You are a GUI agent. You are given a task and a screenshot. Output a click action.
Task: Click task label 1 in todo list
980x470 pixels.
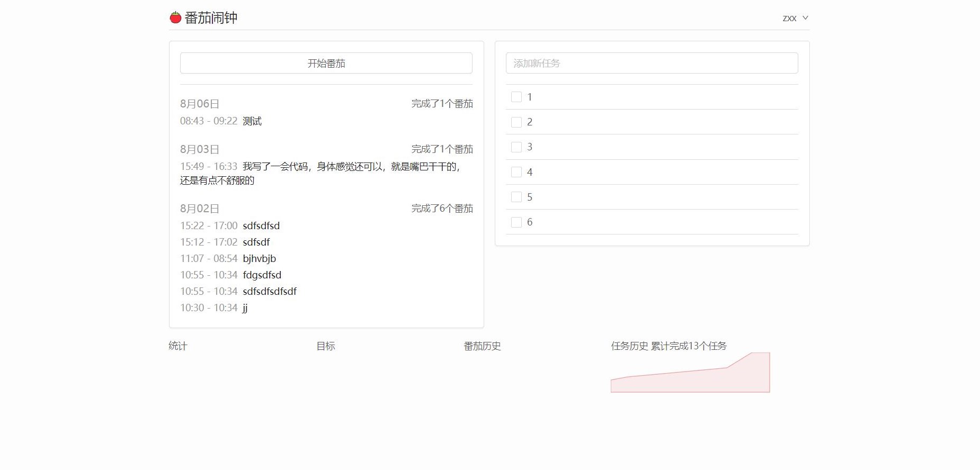click(530, 97)
